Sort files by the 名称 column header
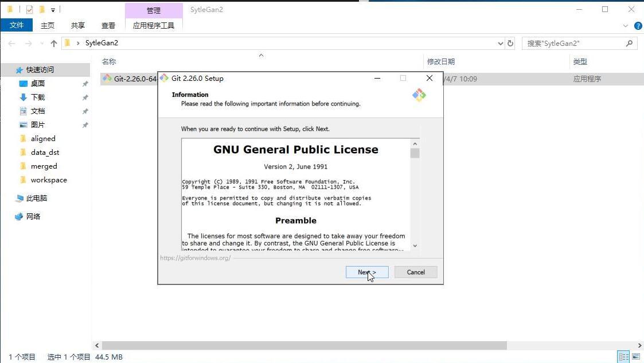The width and height of the screenshot is (644, 363). pyautogui.click(x=109, y=61)
